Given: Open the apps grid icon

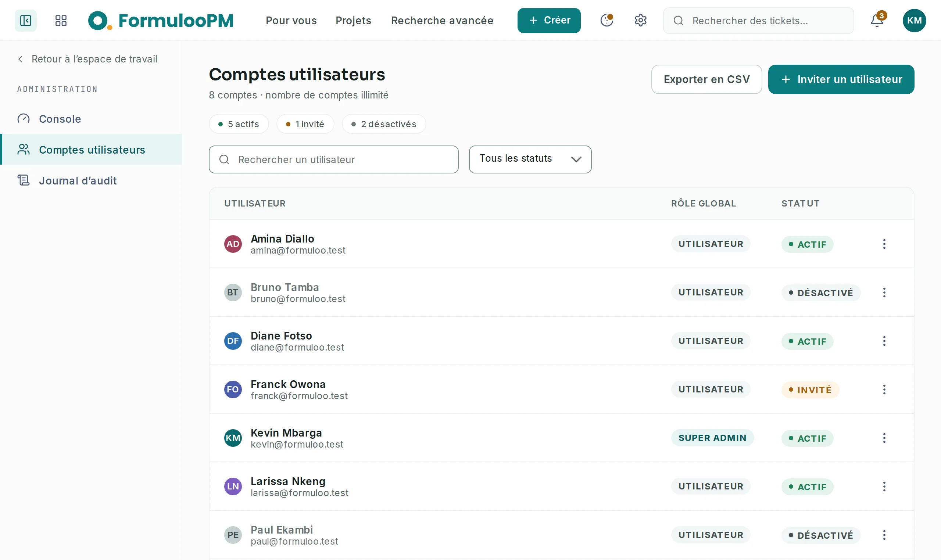Looking at the screenshot, I should pos(61,20).
